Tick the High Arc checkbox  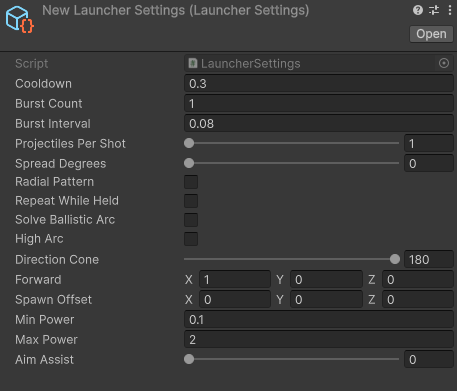pyautogui.click(x=191, y=239)
